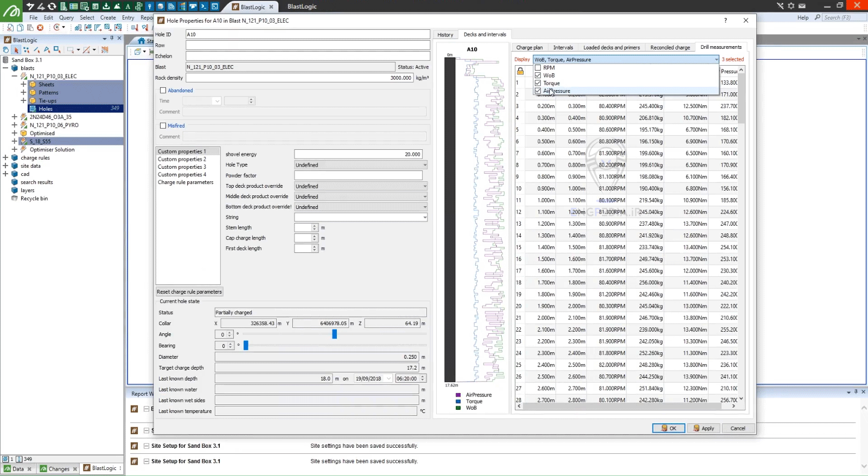Click the Hole ID input field
Screen dimensions: 868x476
coord(308,34)
